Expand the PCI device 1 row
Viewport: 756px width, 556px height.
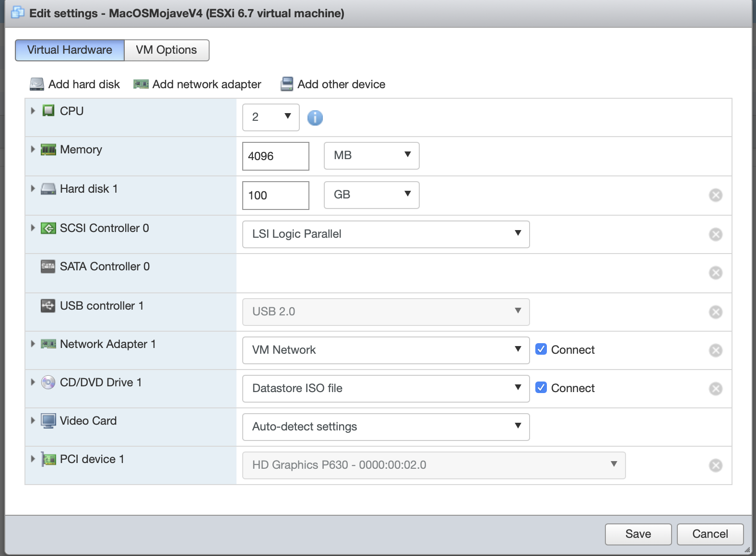[33, 459]
